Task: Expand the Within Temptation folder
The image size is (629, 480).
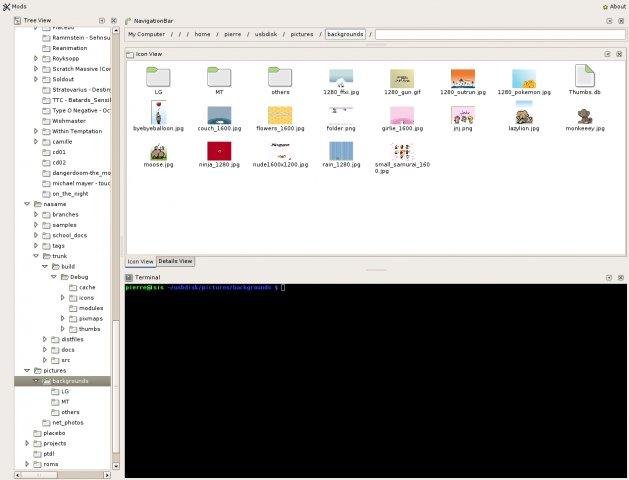Action: tap(36, 131)
